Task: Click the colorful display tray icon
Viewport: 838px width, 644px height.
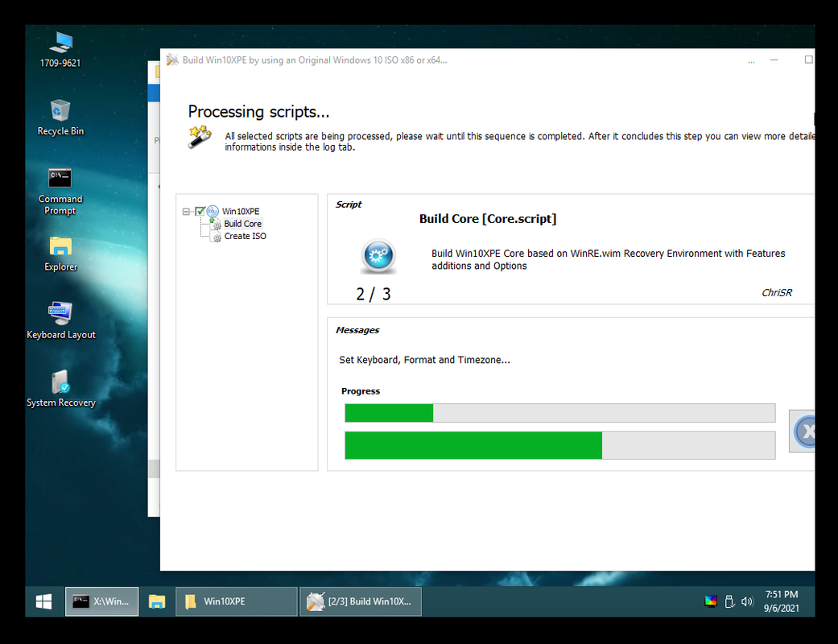Action: pos(710,602)
